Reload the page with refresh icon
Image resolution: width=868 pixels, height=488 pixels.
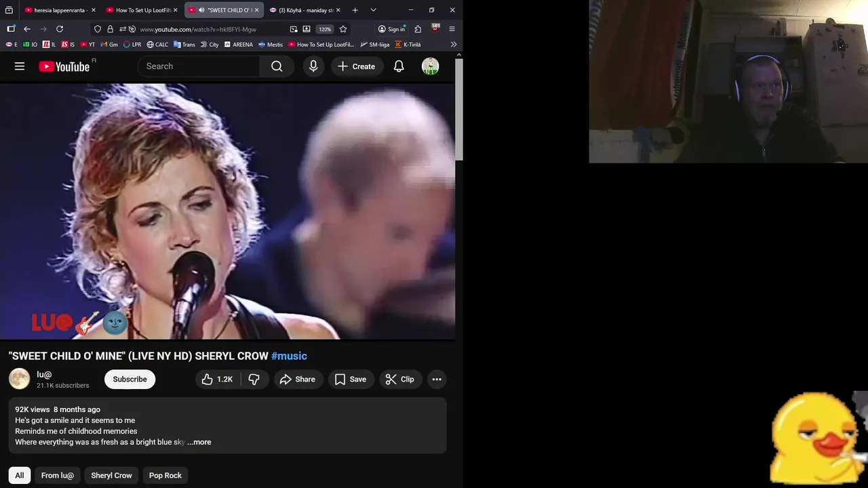(60, 29)
